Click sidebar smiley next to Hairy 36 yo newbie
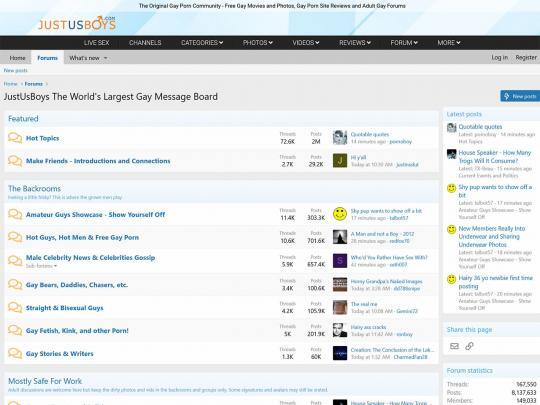This screenshot has width=540, height=405. click(451, 279)
